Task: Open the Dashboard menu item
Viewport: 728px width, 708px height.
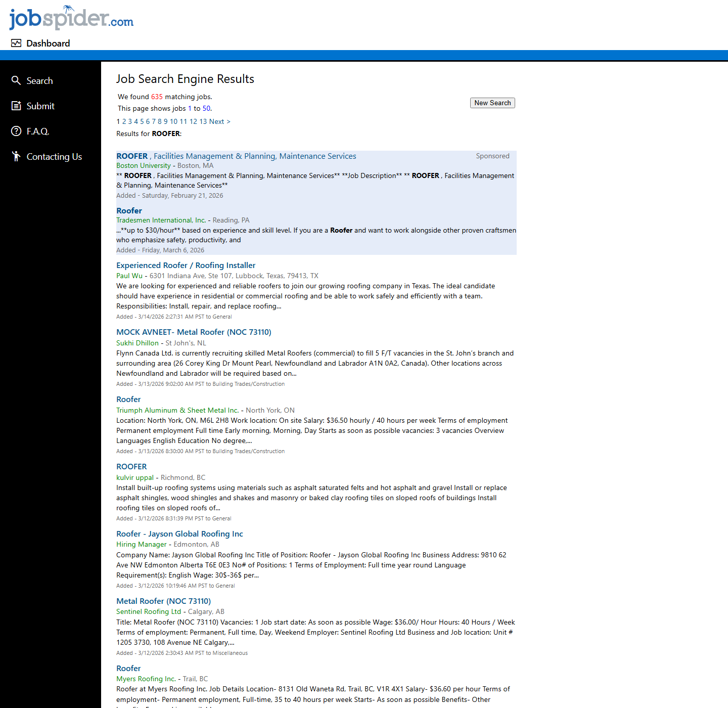Action: click(x=48, y=43)
